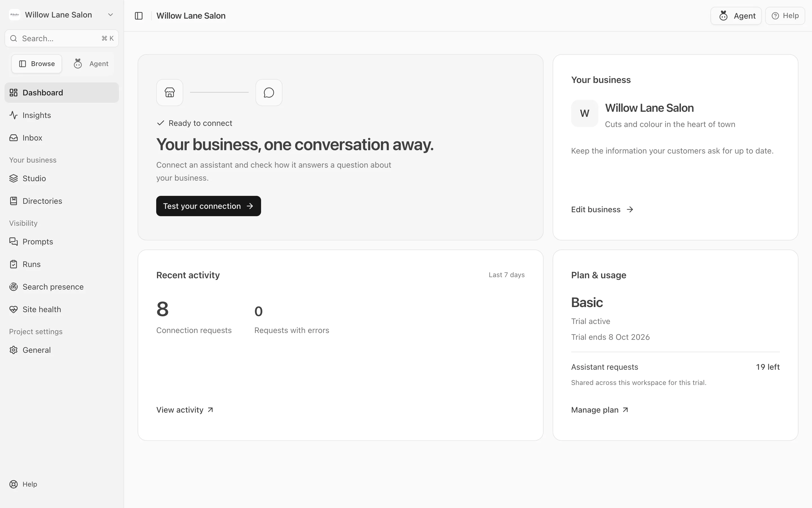812x508 pixels.
Task: Click the 'Ready to connect' status text
Action: coord(200,123)
